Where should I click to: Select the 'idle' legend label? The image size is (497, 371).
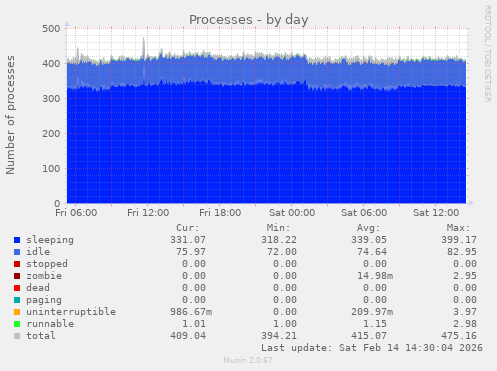38,252
